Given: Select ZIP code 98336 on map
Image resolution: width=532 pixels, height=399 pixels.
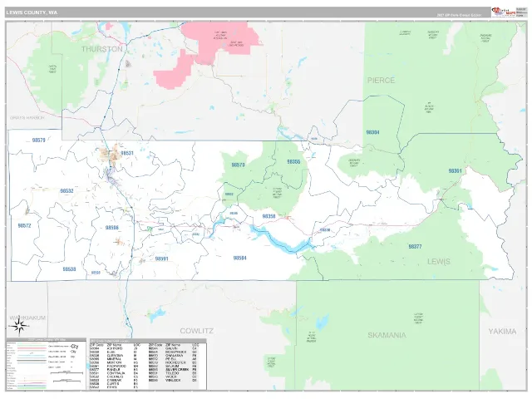Looking at the screenshot, I should [x=325, y=230].
